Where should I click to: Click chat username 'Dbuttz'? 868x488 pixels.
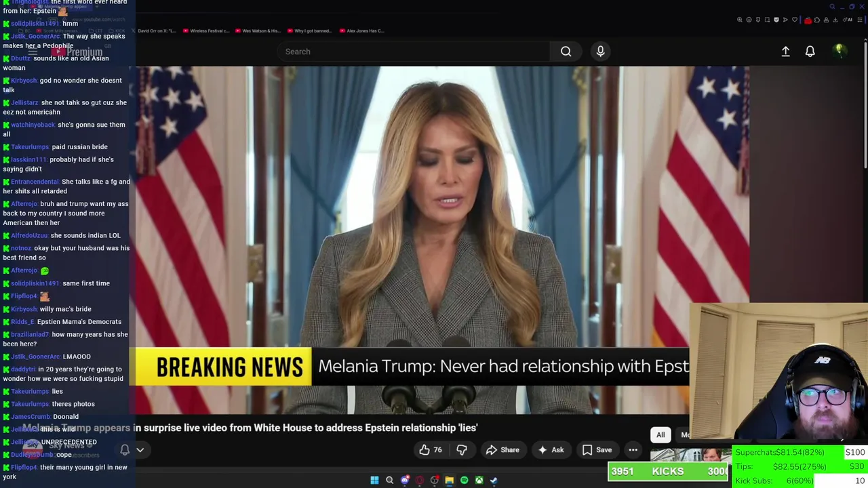click(20, 58)
